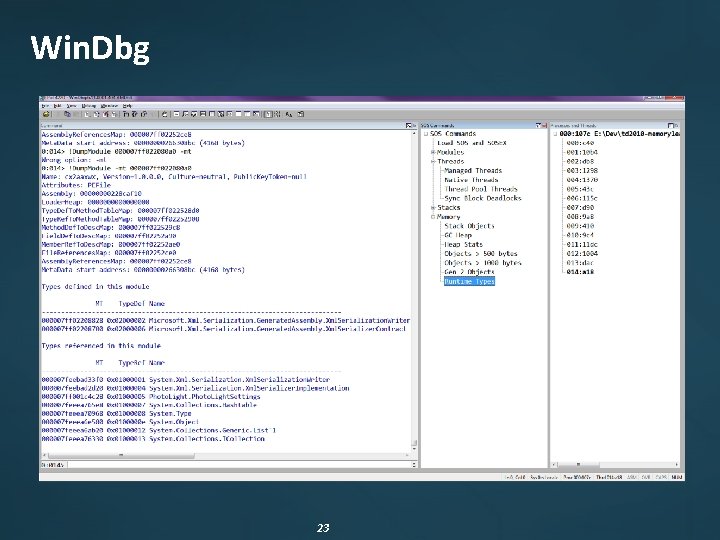The image size is (720, 540).
Task: Enable Source mode on toolbar toggle
Action: click(268, 114)
